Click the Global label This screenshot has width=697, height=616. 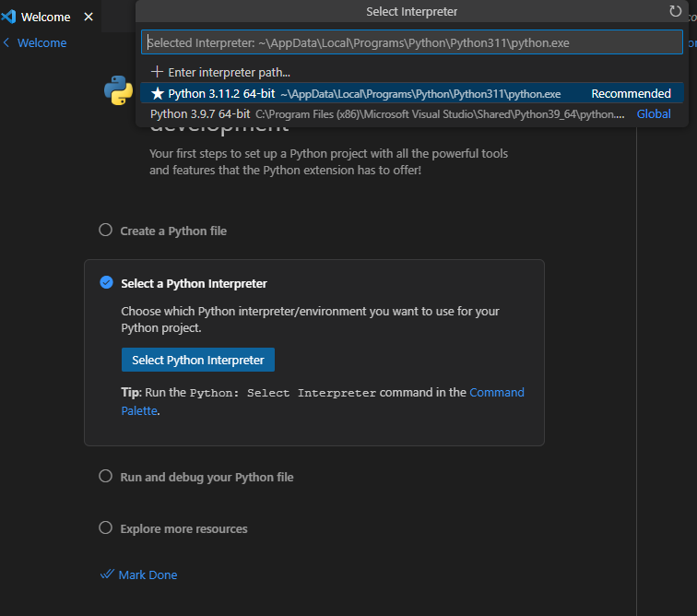(654, 113)
